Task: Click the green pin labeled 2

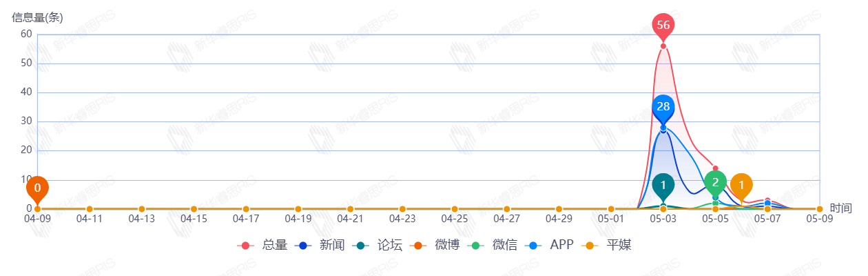Action: [x=715, y=182]
